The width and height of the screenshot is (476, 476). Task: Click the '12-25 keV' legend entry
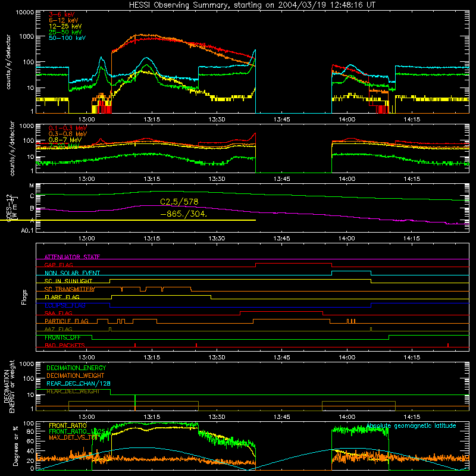click(x=65, y=26)
